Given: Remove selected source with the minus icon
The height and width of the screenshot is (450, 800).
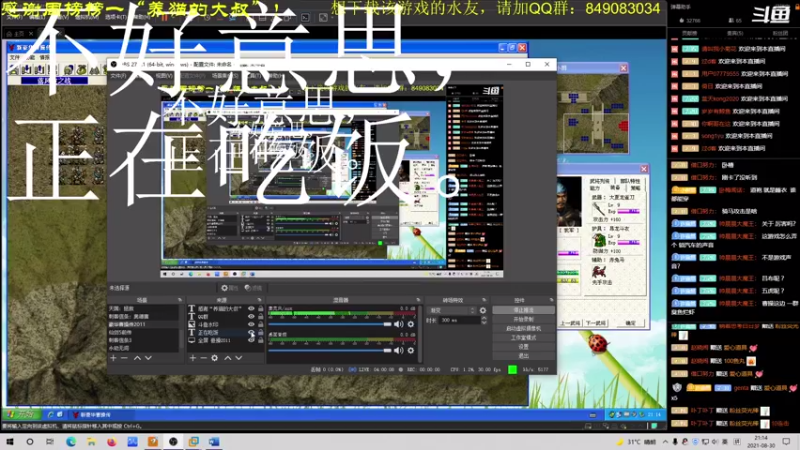Looking at the screenshot, I should [x=203, y=358].
